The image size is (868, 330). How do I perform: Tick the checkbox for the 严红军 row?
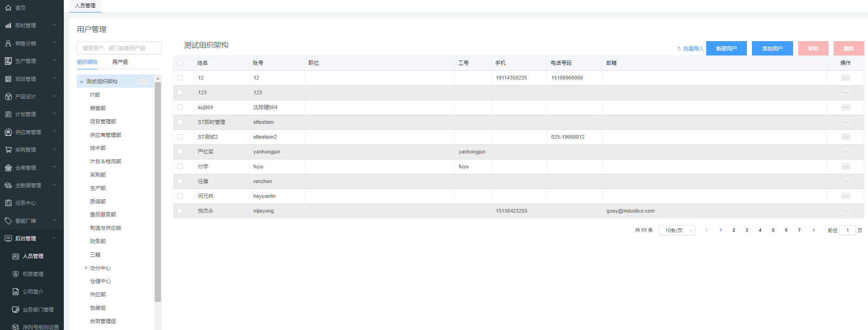coord(180,152)
